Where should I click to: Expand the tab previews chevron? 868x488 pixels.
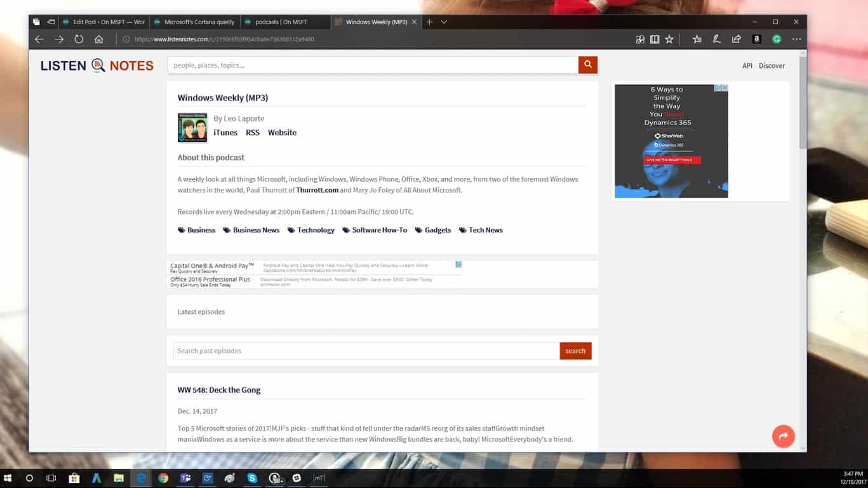[444, 22]
